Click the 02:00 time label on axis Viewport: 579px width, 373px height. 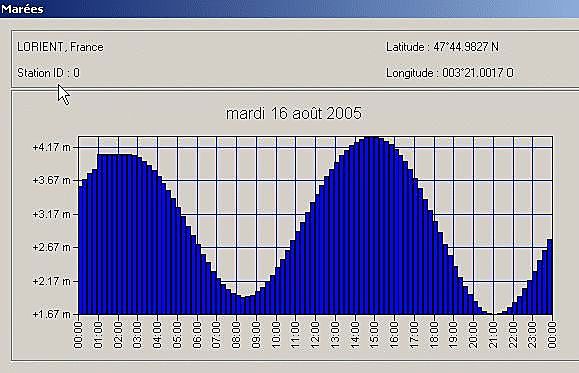point(118,335)
